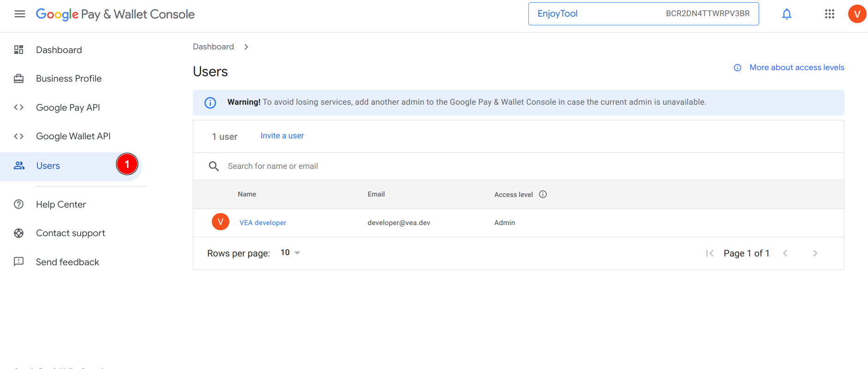Open the Rows per page dropdown

point(290,253)
